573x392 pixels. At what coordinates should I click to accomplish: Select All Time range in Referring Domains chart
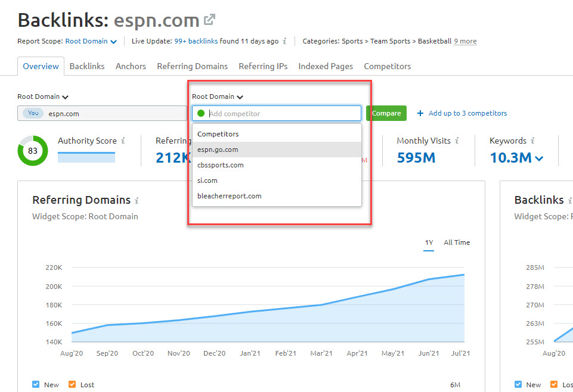tap(457, 242)
